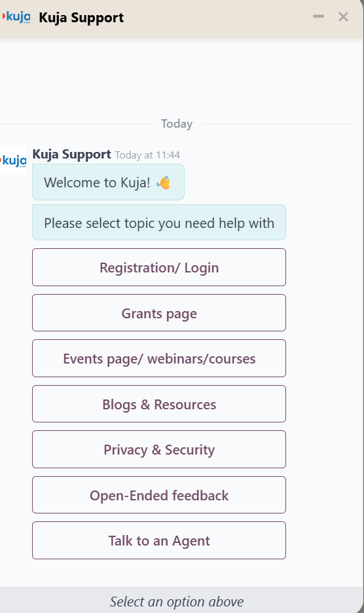Choose Open-Ended feedback option
Screen dimensions: 364x613
pos(159,495)
